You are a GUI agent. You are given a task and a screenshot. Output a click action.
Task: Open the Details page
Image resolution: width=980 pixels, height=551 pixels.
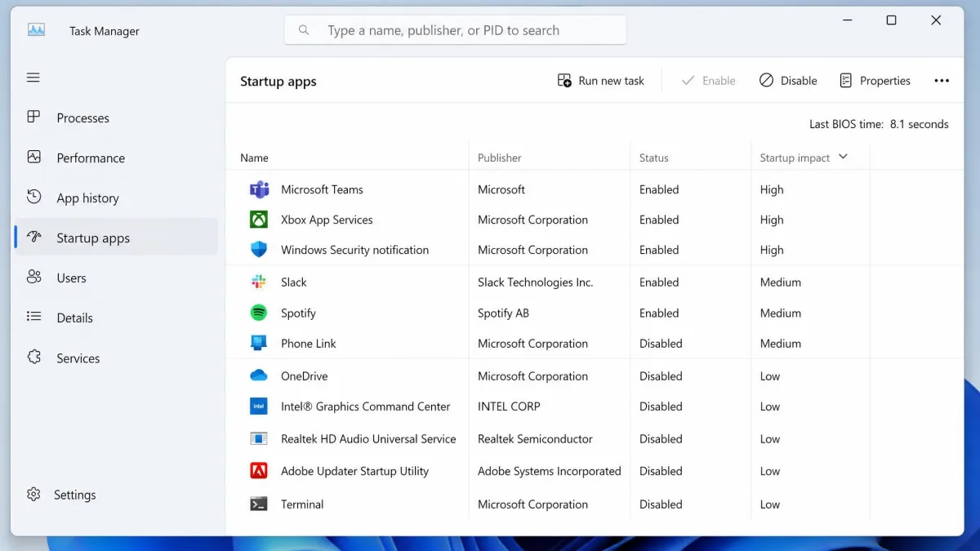click(116, 318)
